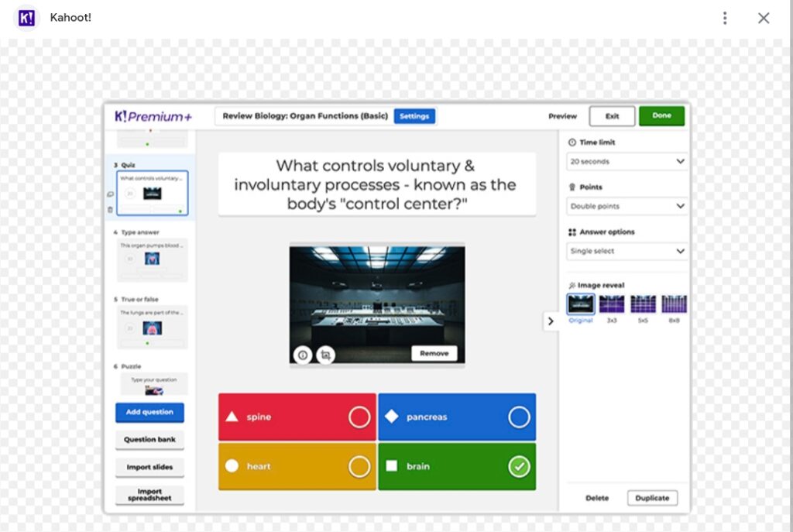This screenshot has height=532, width=793.
Task: Click the trash icon beside question 3
Action: click(x=110, y=209)
